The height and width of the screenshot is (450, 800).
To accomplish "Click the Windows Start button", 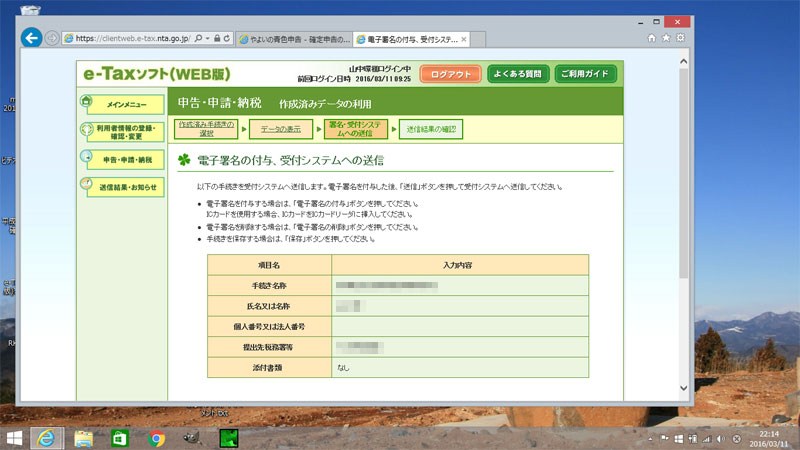I will click(x=15, y=437).
